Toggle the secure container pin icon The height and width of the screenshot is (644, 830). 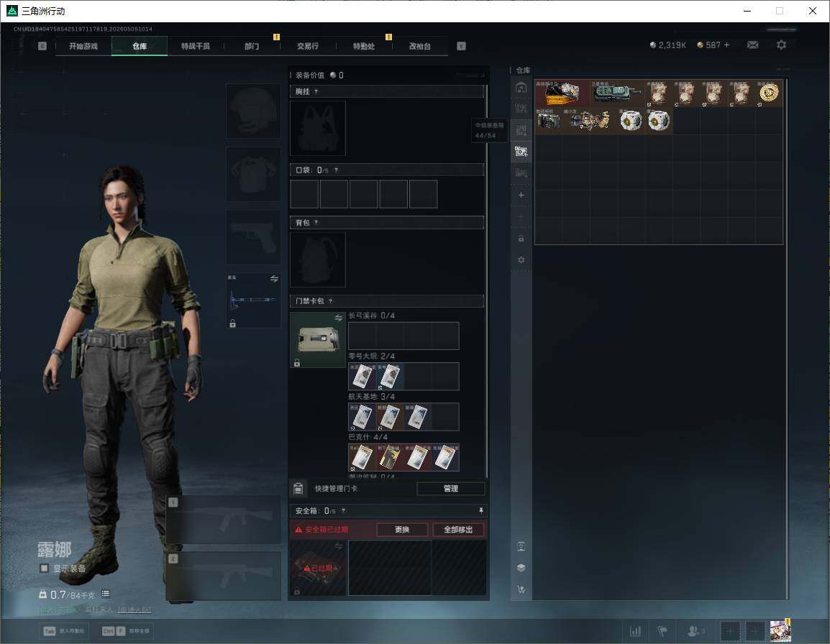(x=480, y=510)
